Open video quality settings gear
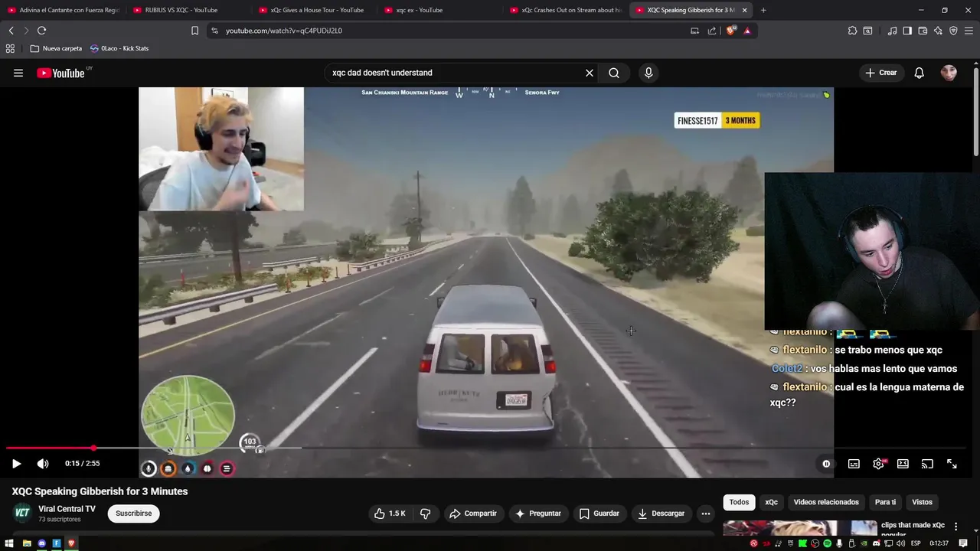Viewport: 980px width, 551px height. click(878, 464)
